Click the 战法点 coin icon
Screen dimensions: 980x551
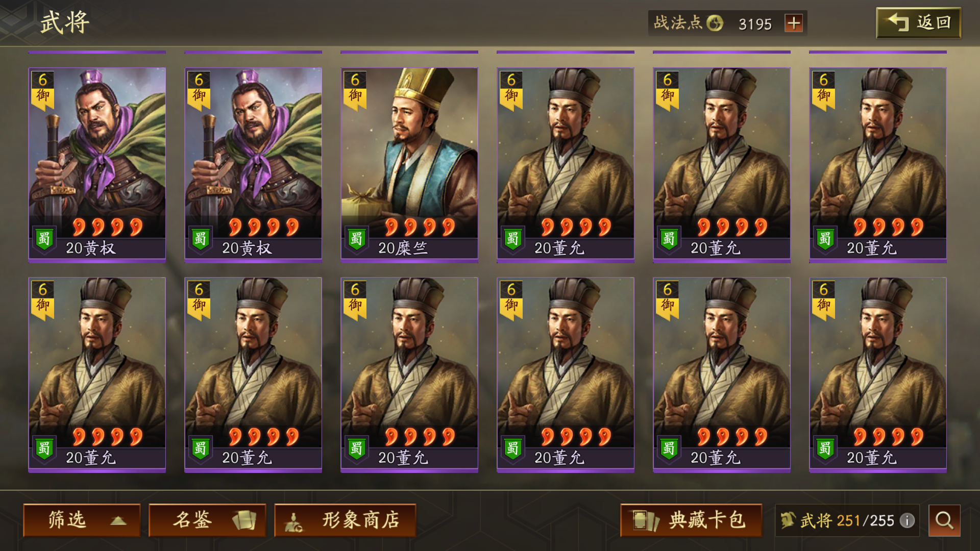pos(715,23)
